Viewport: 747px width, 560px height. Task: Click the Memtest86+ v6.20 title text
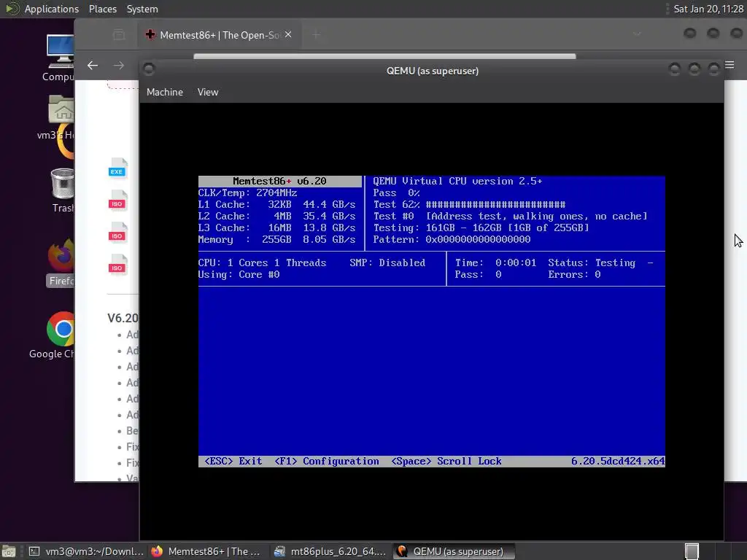pyautogui.click(x=279, y=181)
